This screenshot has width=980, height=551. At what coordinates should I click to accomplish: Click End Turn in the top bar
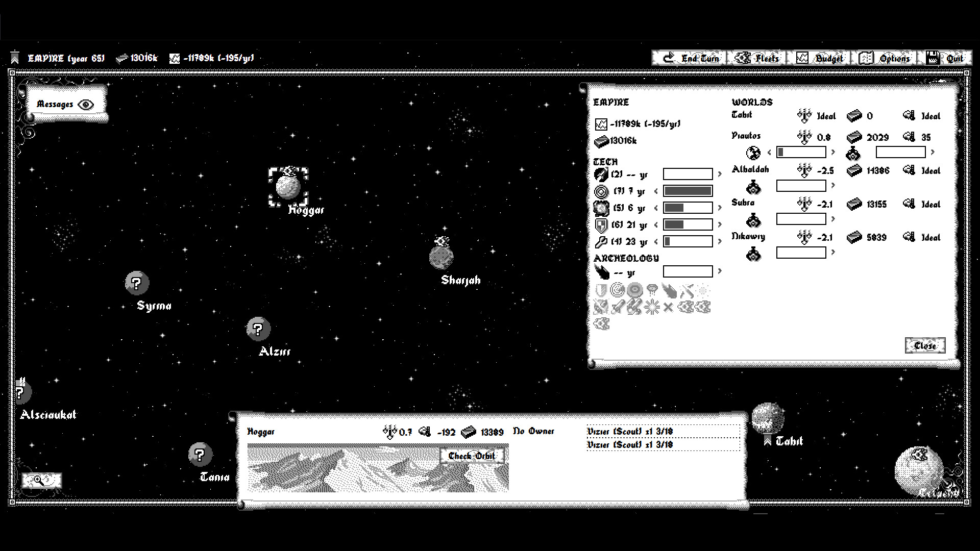click(x=689, y=58)
